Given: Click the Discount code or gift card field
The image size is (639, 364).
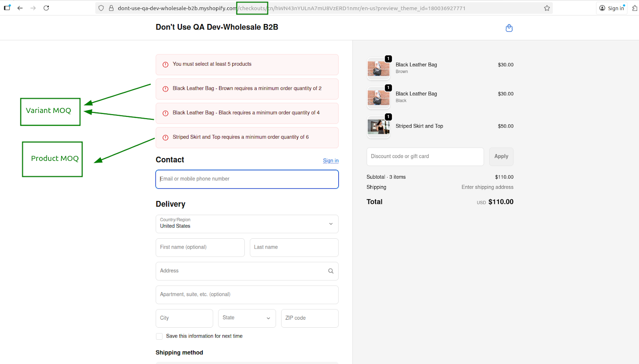Looking at the screenshot, I should (425, 156).
